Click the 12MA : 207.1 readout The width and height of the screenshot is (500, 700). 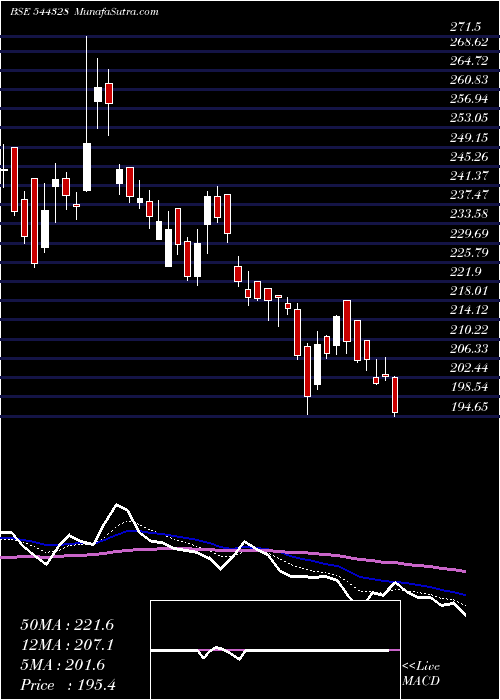coord(67,645)
